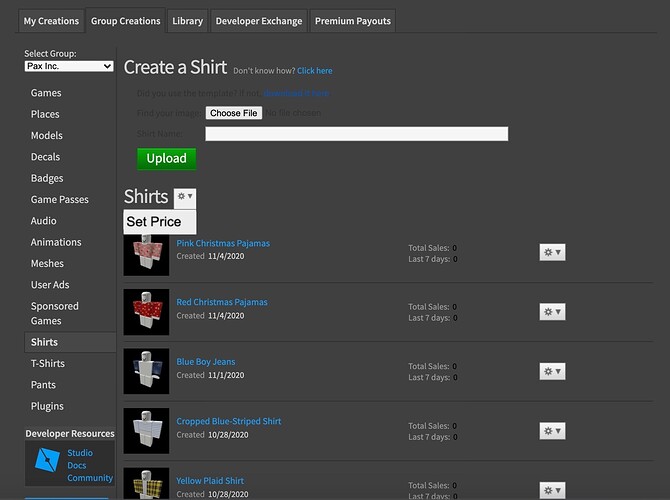
Task: Open gear menu for Pink Christmas Pajamas
Action: (552, 252)
